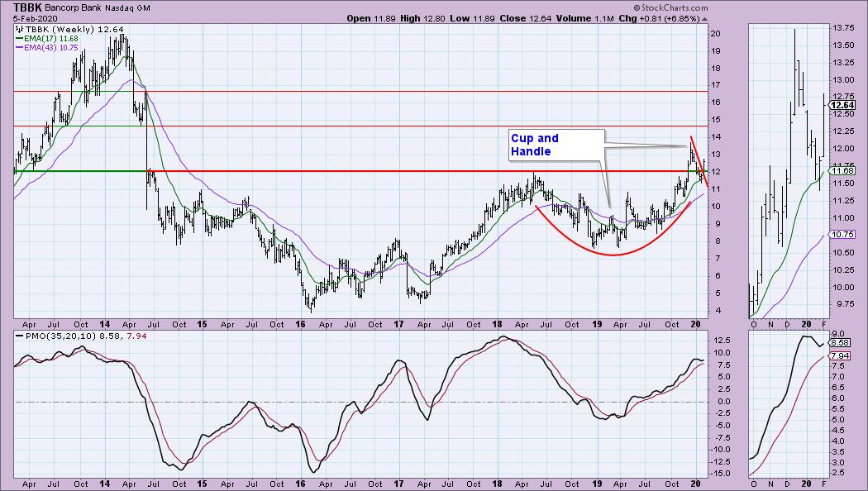Click the 20 year label under the price zoom panel
Screen dimensions: 868x491
pyautogui.click(x=807, y=324)
